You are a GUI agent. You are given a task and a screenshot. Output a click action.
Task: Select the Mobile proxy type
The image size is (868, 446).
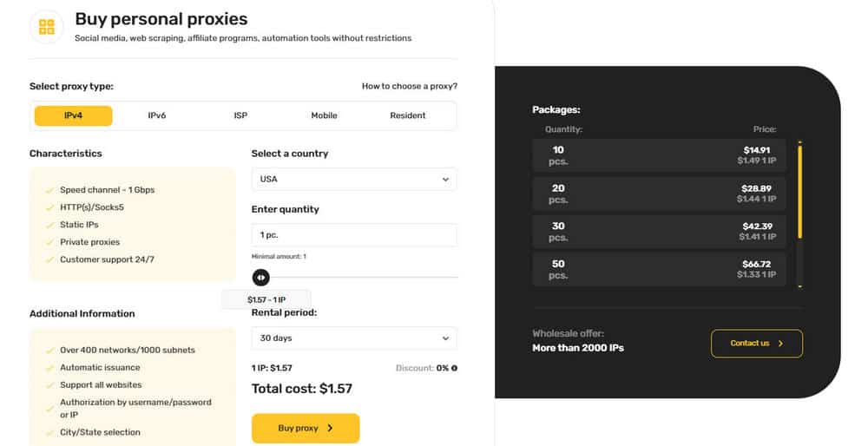(324, 115)
